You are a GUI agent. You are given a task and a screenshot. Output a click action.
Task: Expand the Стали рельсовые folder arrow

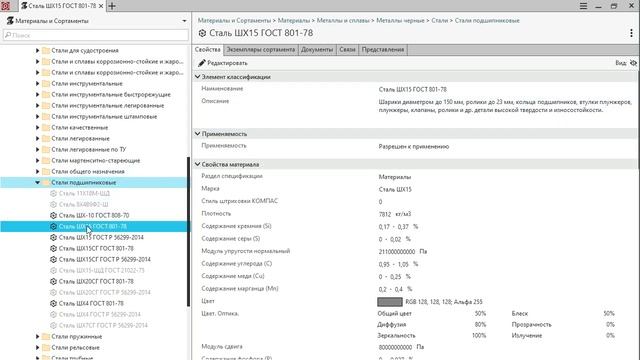click(x=37, y=347)
